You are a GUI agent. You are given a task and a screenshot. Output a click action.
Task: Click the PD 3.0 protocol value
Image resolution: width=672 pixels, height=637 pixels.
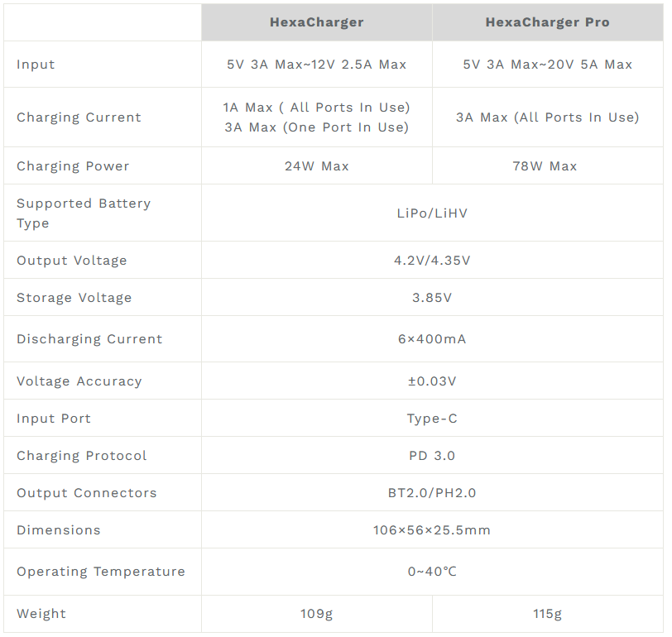(432, 456)
